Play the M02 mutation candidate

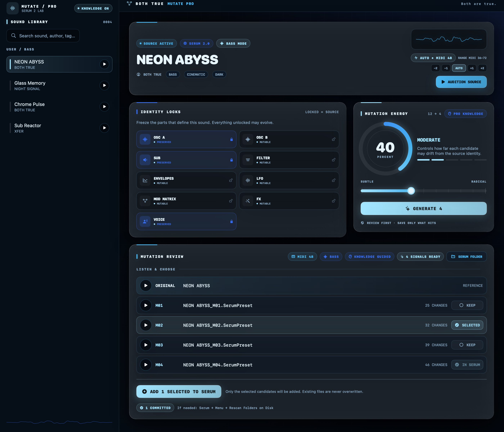point(146,325)
